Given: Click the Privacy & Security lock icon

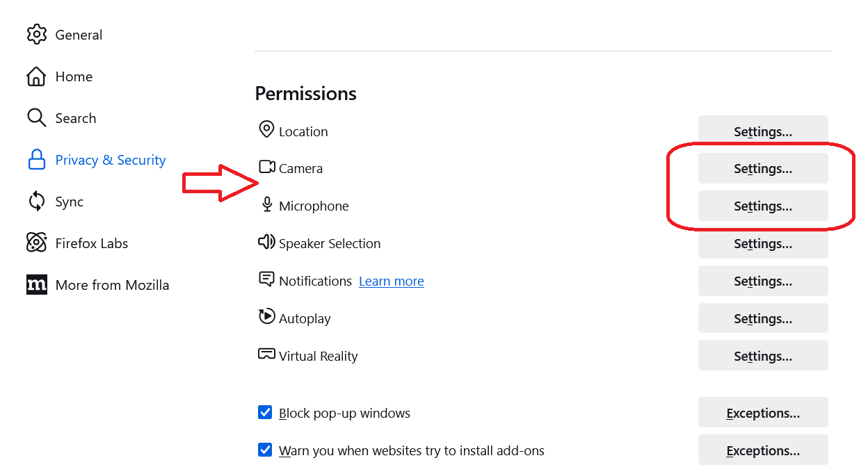Looking at the screenshot, I should point(36,160).
